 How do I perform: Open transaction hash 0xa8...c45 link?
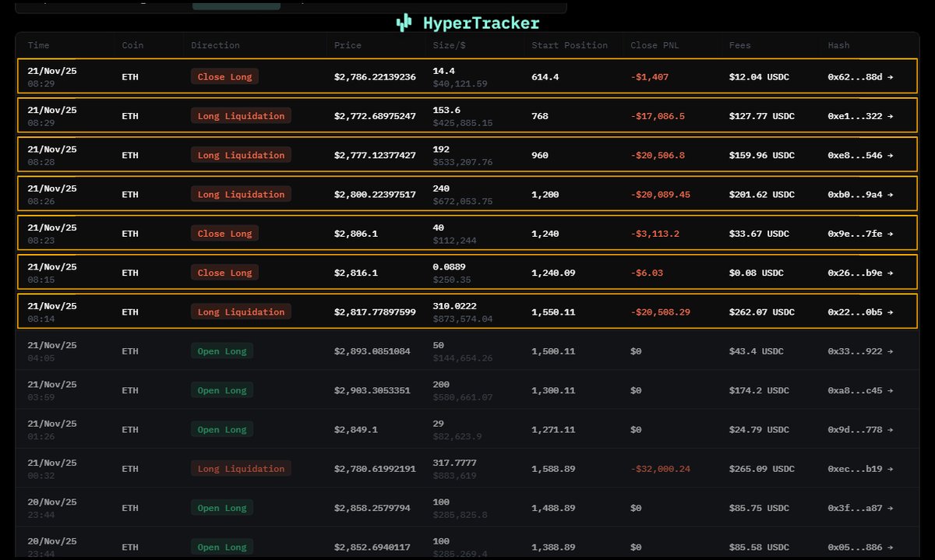coord(860,390)
